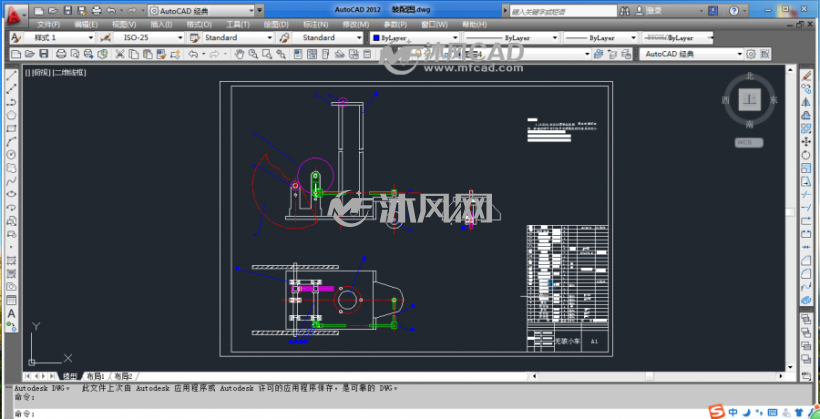Viewport: 820px width, 419px height.
Task: Select the Move tool in Modify toolbar
Action: tap(806, 142)
